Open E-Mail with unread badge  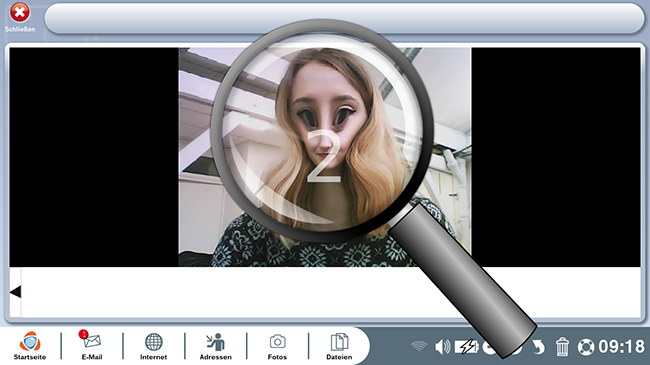pyautogui.click(x=92, y=345)
